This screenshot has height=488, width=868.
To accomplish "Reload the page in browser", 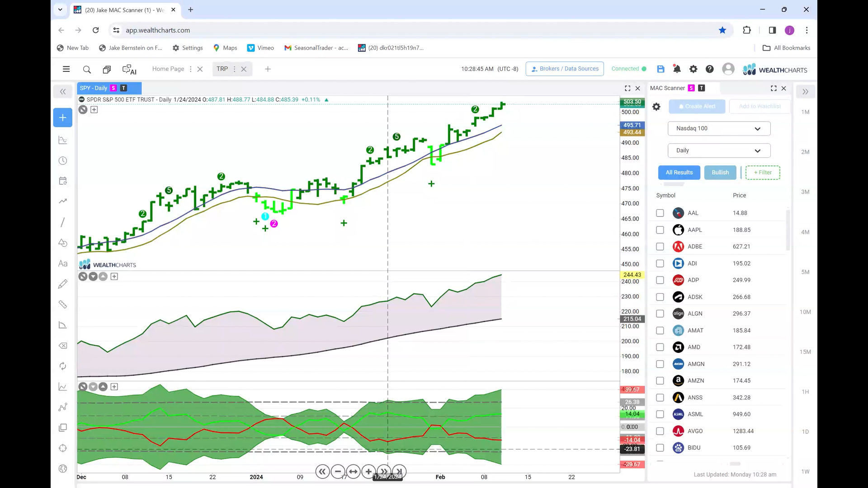I will tap(95, 30).
